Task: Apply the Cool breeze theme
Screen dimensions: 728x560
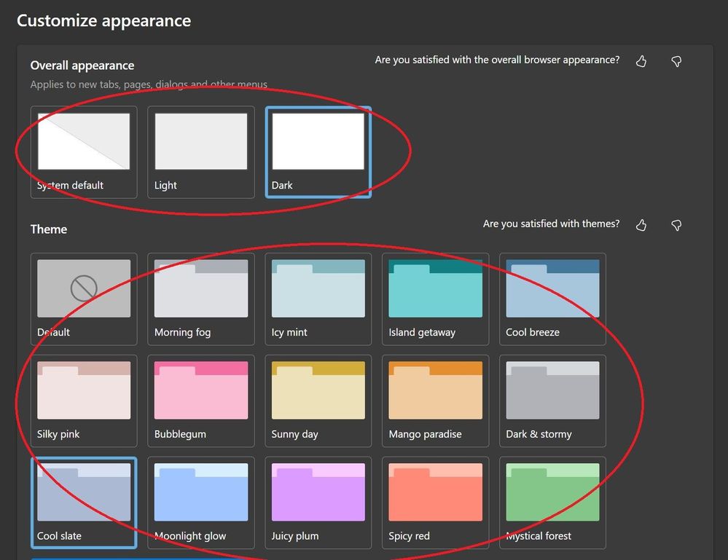Action: [552, 299]
